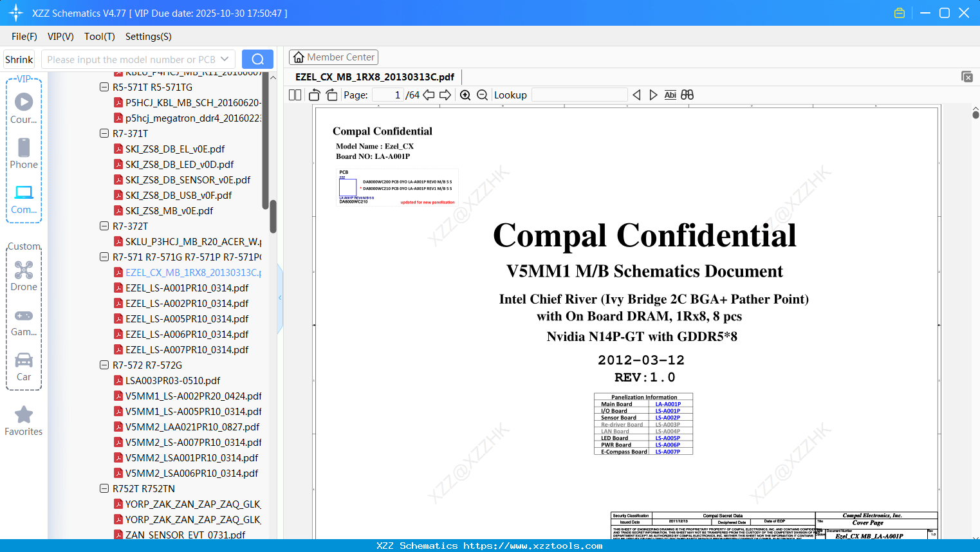Collapse the R7-372T folder
Screen dimensions: 980x552
click(x=104, y=226)
